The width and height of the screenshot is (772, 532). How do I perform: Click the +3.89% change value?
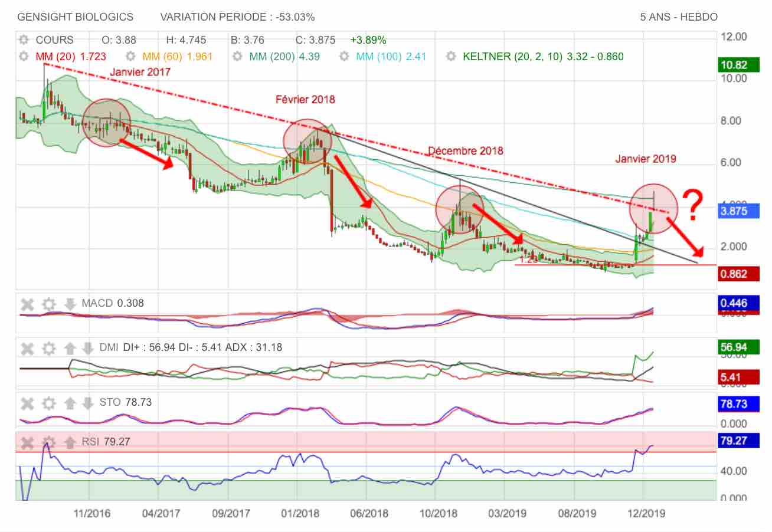click(368, 41)
